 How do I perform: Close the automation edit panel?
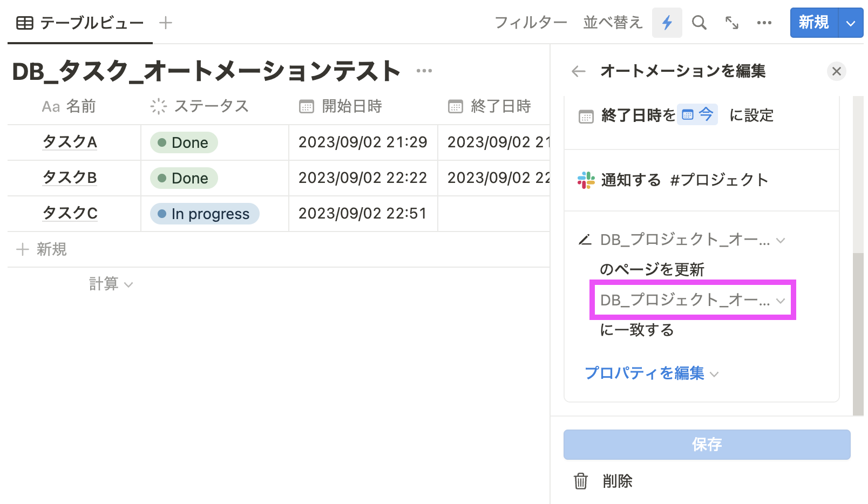coord(837,71)
